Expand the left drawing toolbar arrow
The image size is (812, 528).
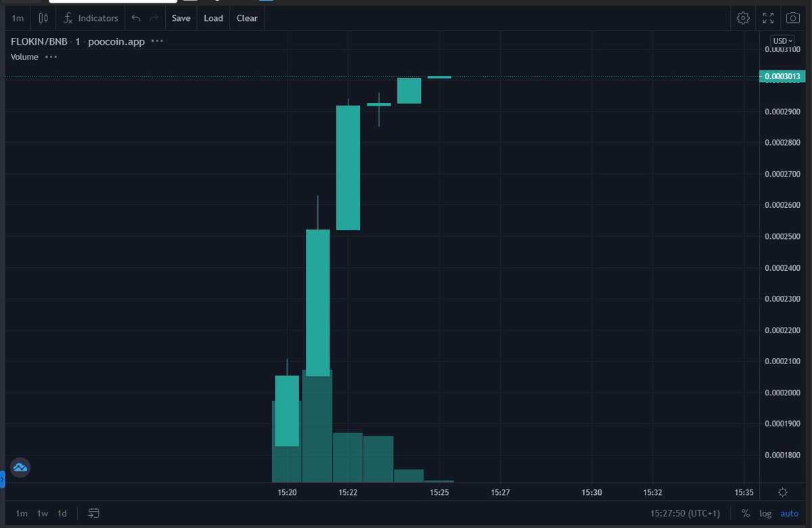coord(2,480)
